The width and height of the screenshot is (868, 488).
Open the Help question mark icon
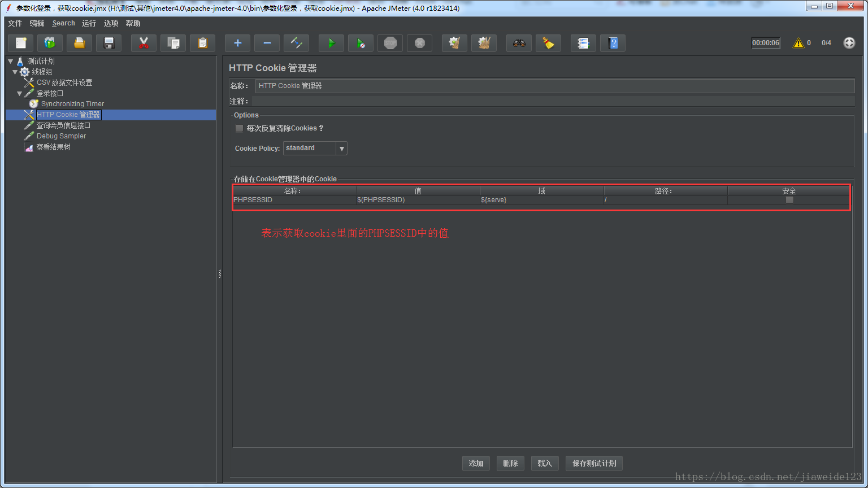pyautogui.click(x=613, y=43)
